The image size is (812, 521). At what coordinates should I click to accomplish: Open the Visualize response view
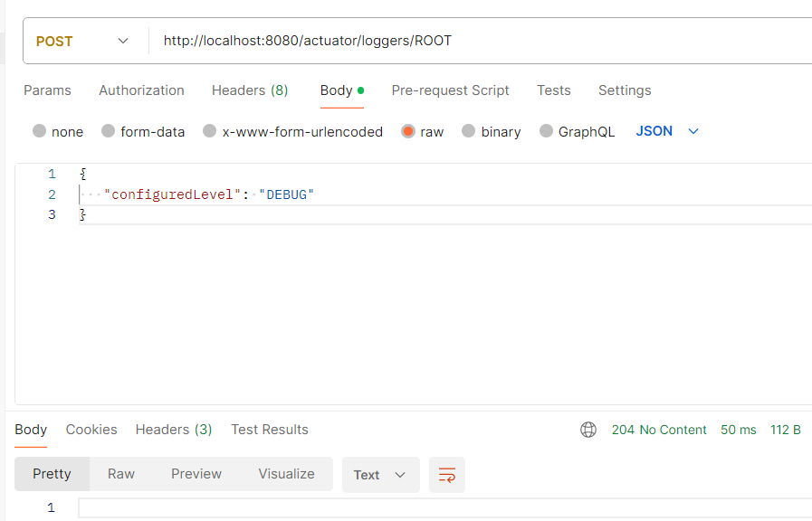(286, 474)
